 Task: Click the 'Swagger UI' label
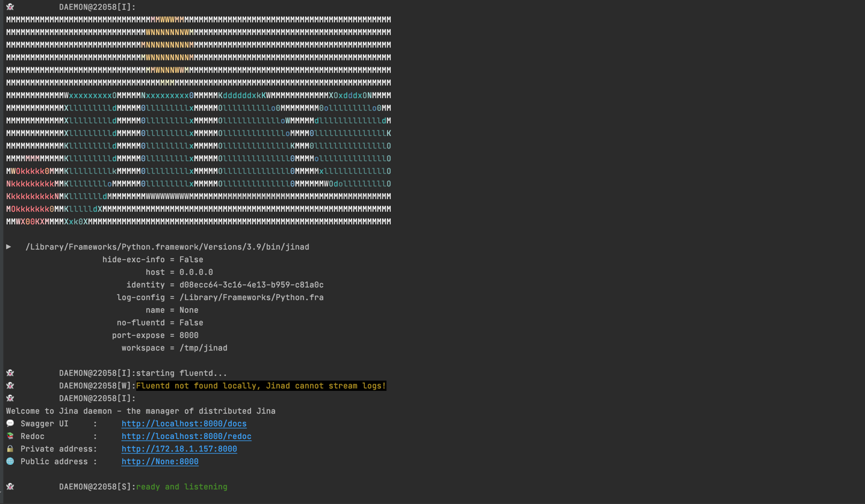pyautogui.click(x=45, y=424)
